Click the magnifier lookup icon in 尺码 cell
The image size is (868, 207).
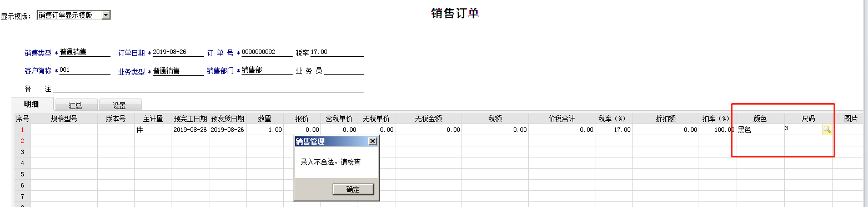827,129
